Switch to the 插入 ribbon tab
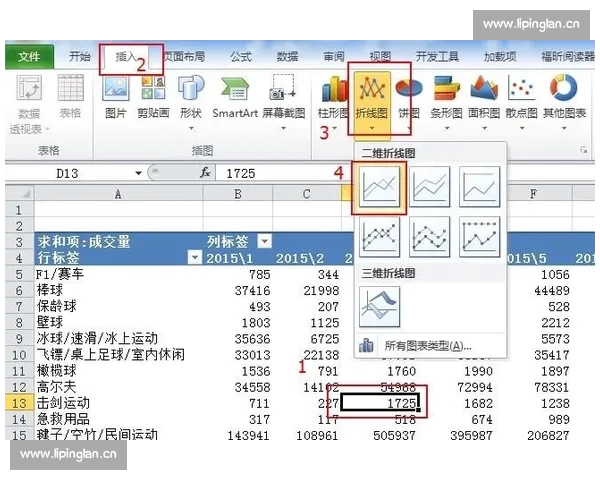Image resolution: width=600 pixels, height=480 pixels. (x=127, y=57)
